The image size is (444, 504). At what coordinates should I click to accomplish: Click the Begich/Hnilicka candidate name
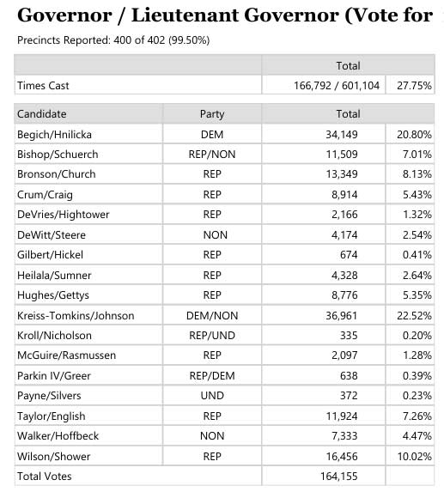click(54, 134)
